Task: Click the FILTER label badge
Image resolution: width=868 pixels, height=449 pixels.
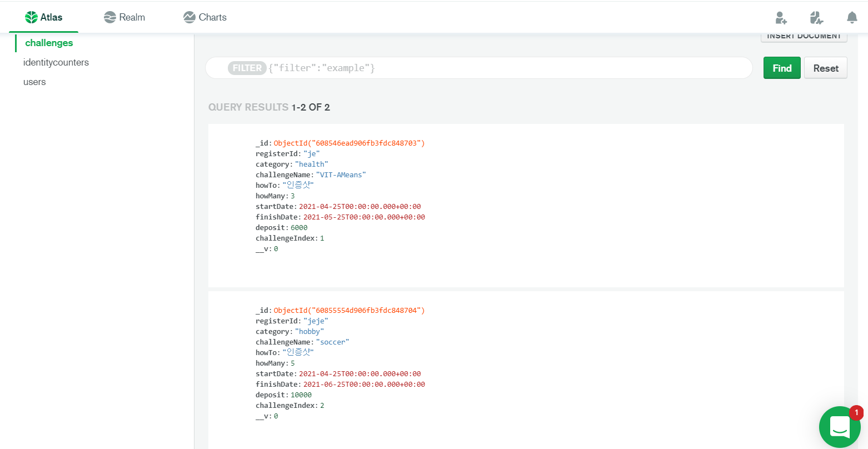Action: click(247, 68)
